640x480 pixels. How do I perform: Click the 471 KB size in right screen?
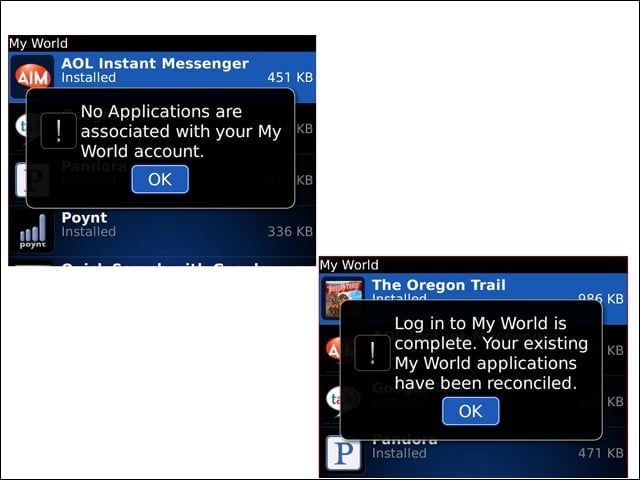pyautogui.click(x=600, y=453)
